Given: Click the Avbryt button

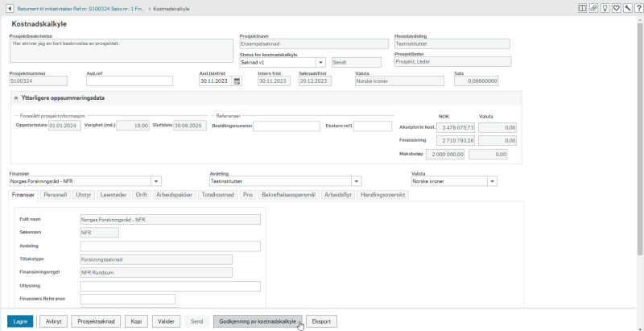Looking at the screenshot, I should pos(53,321).
